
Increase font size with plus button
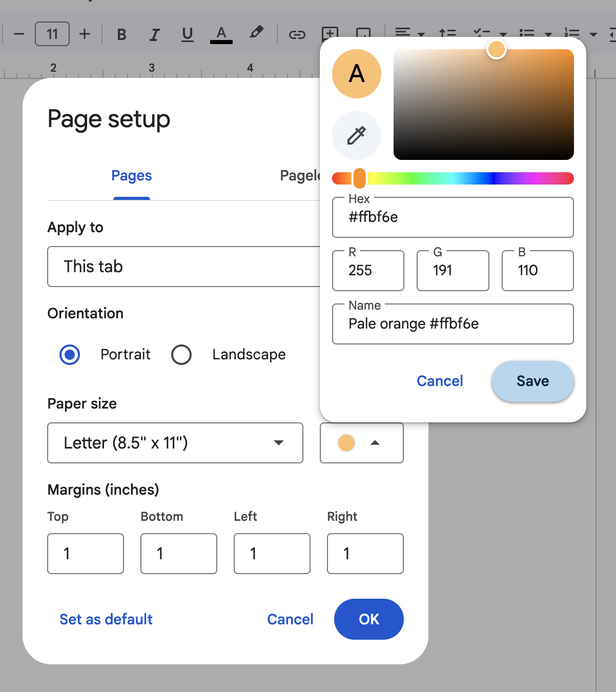point(85,34)
